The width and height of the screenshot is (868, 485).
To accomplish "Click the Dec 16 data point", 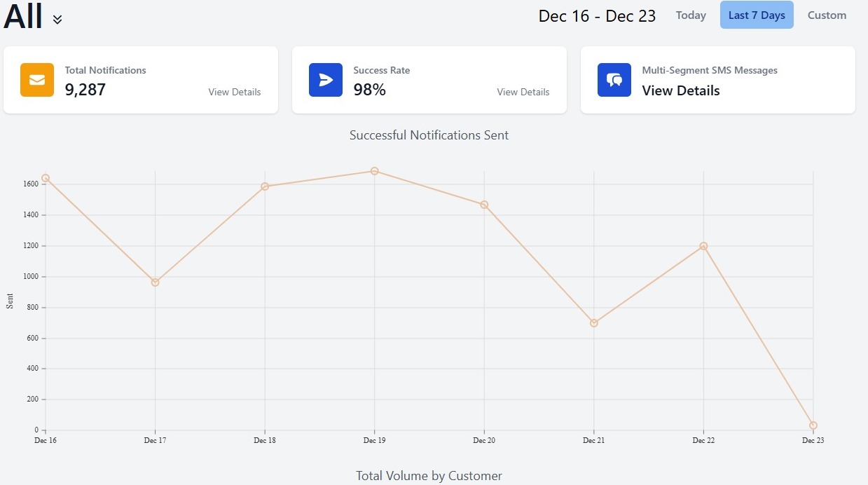I will [x=46, y=178].
